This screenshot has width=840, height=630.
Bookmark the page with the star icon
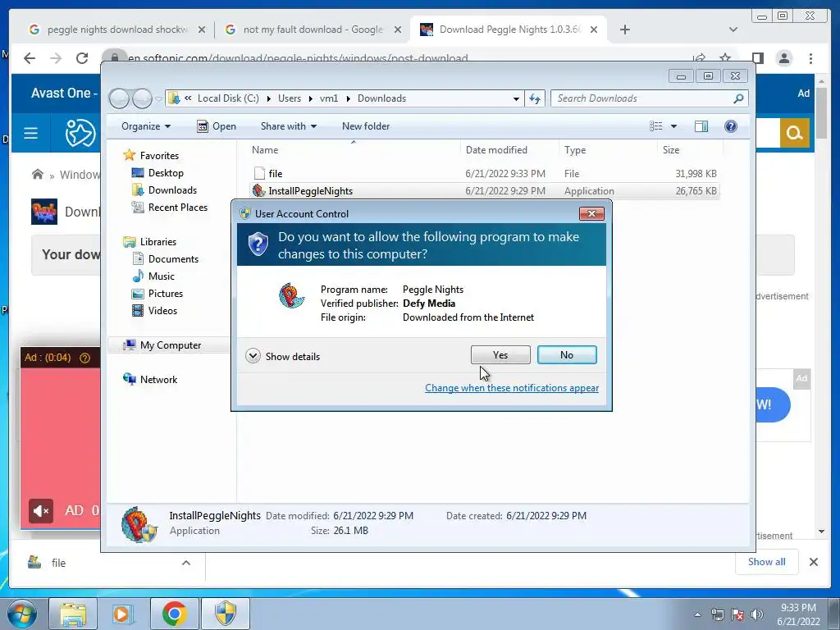[x=725, y=58]
